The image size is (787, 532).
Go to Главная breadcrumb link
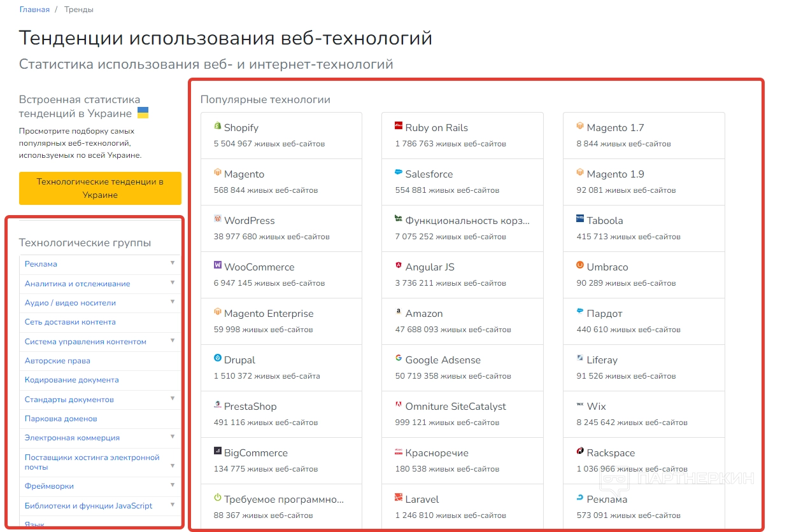[x=34, y=10]
